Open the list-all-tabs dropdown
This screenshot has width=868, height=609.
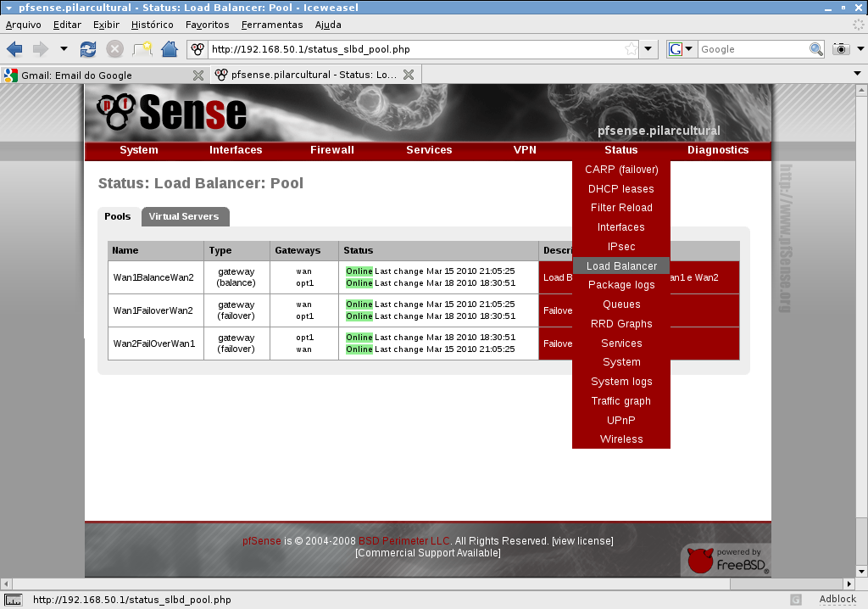pyautogui.click(x=857, y=74)
